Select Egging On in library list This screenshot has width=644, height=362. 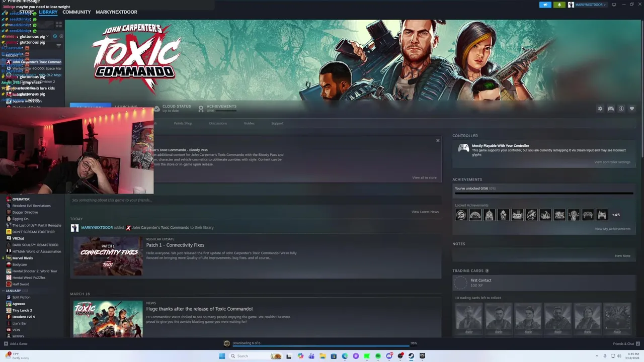pos(21,219)
